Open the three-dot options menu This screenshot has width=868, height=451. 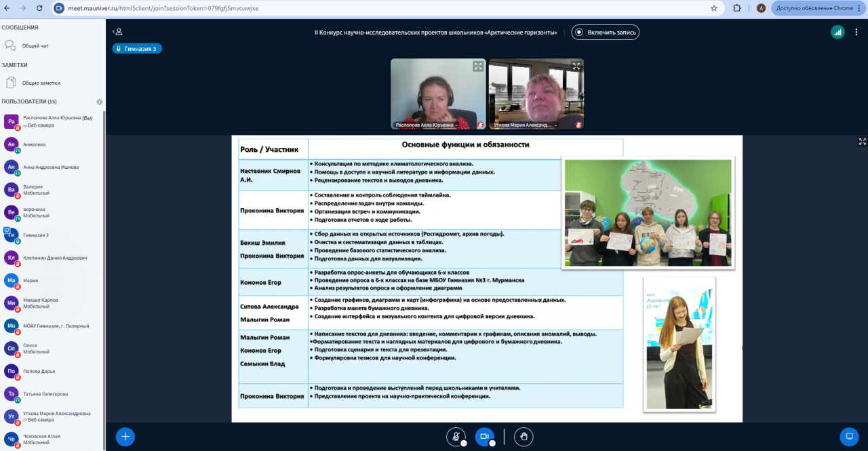(x=858, y=32)
